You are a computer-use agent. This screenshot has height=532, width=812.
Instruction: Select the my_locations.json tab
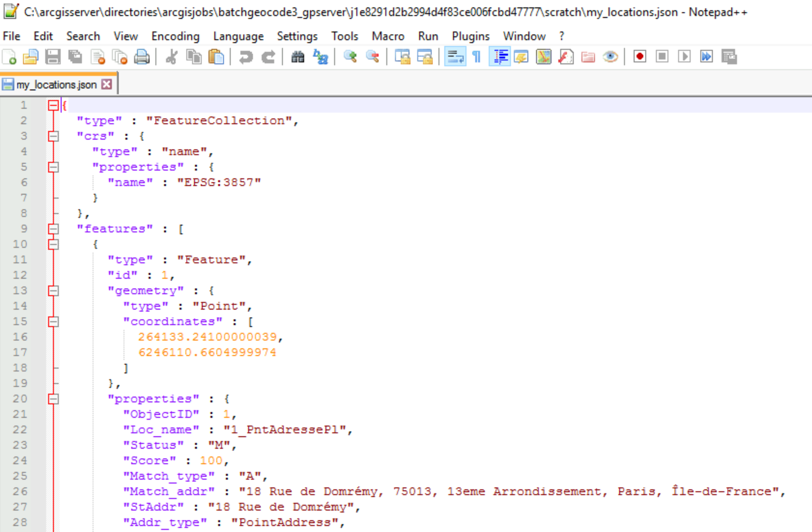[56, 85]
